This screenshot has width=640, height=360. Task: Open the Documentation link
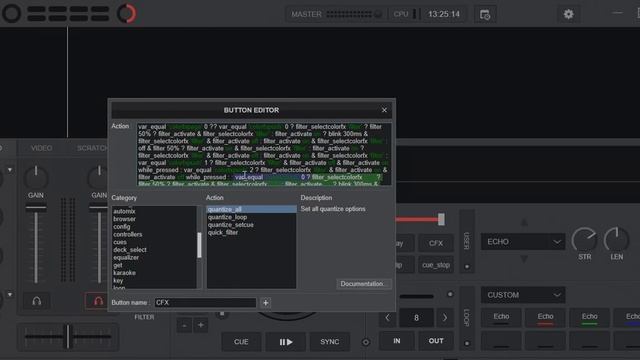click(x=363, y=284)
